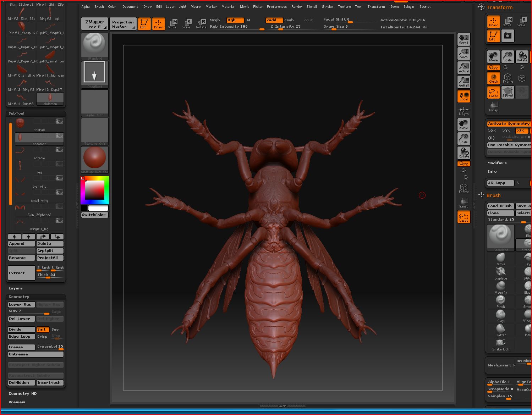The width and height of the screenshot is (532, 415).
Task: Toggle visibility of the thorax subtool
Action: (60, 121)
